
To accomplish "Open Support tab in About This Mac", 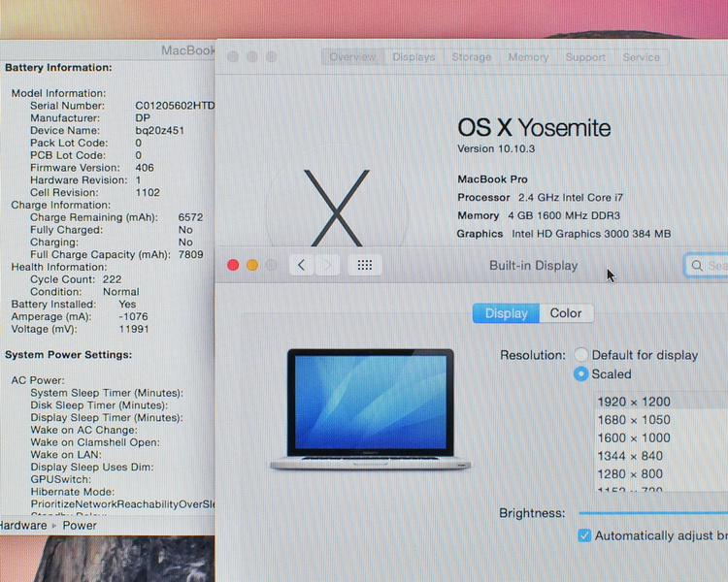I will [585, 57].
